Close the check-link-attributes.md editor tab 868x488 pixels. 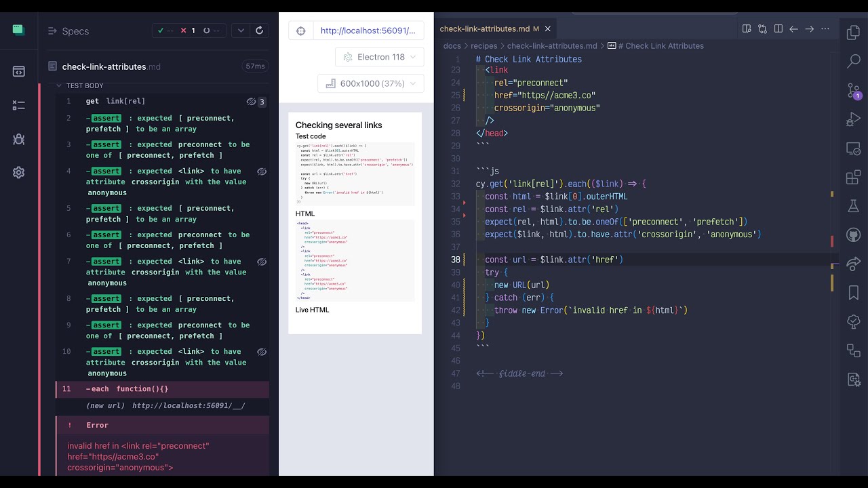pos(548,29)
